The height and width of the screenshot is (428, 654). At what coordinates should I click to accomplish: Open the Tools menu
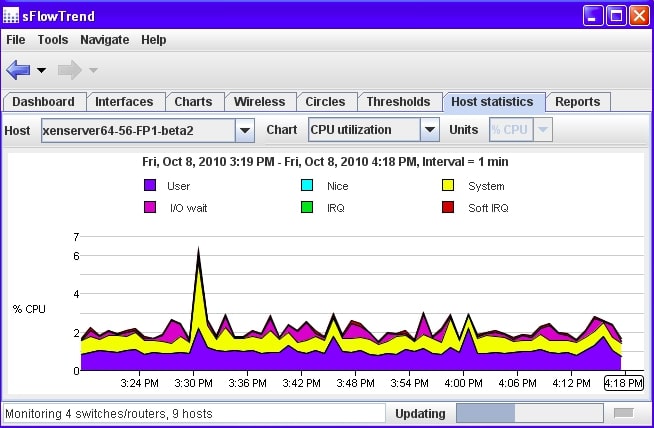(53, 40)
